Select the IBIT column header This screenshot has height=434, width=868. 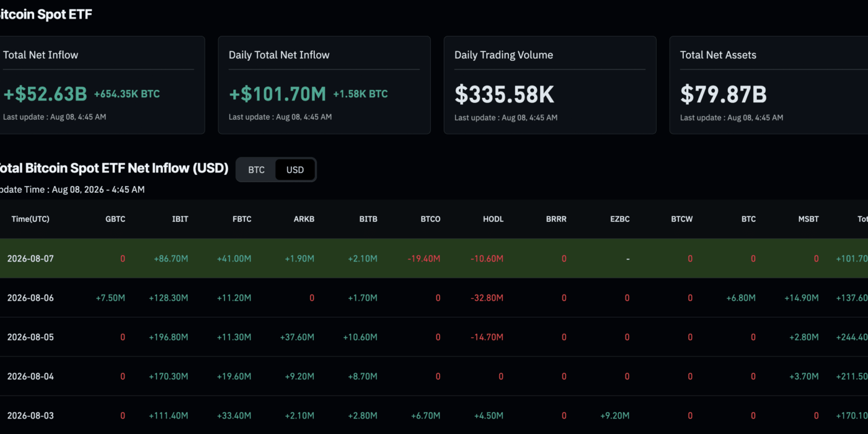tap(180, 219)
